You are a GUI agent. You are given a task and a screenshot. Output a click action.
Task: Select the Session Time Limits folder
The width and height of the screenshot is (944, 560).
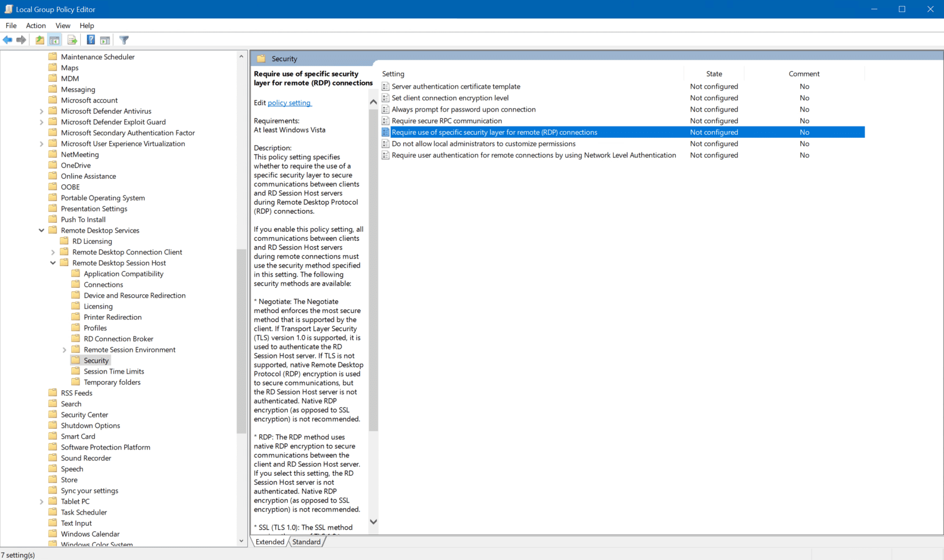(x=113, y=371)
